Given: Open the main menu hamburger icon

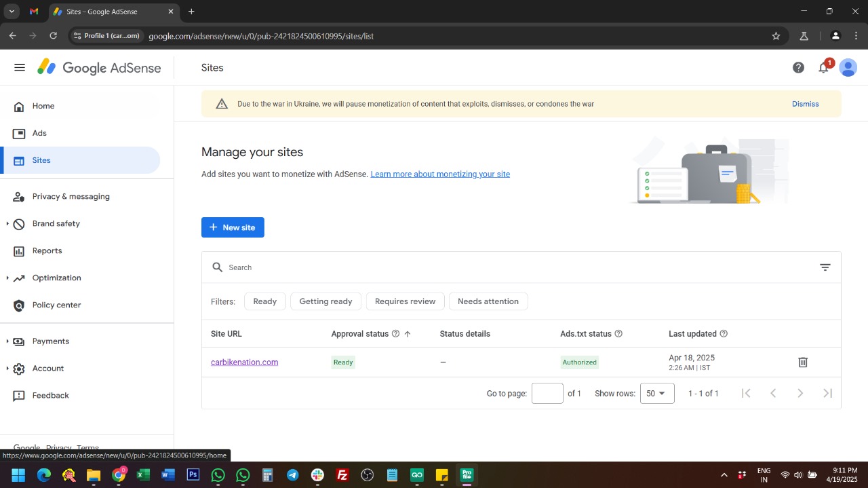Looking at the screenshot, I should point(20,68).
